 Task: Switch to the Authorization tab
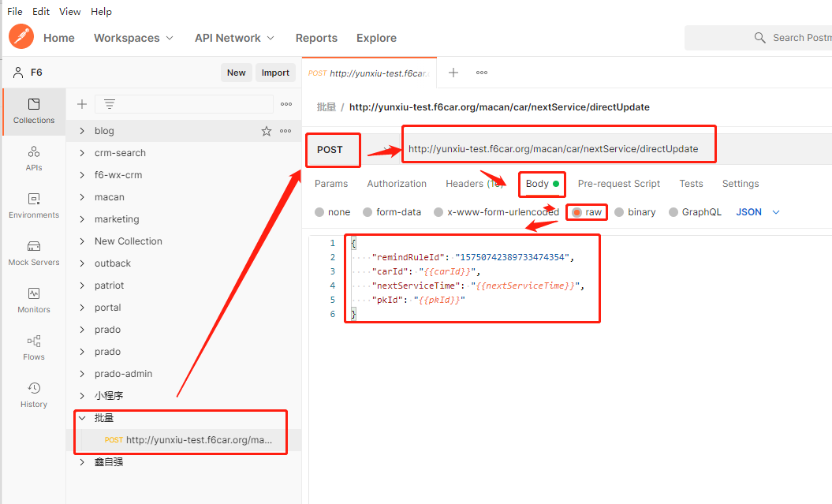coord(397,184)
